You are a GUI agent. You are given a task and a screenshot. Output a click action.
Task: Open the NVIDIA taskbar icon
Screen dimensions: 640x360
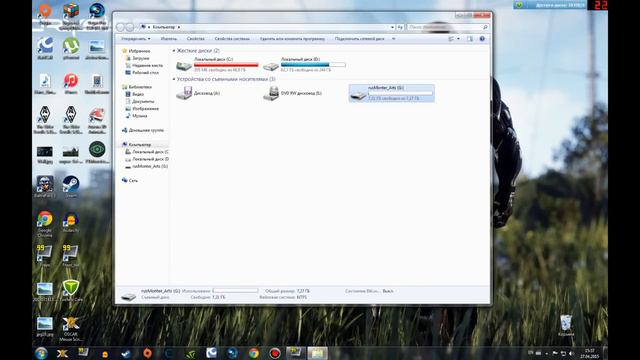click(x=190, y=353)
